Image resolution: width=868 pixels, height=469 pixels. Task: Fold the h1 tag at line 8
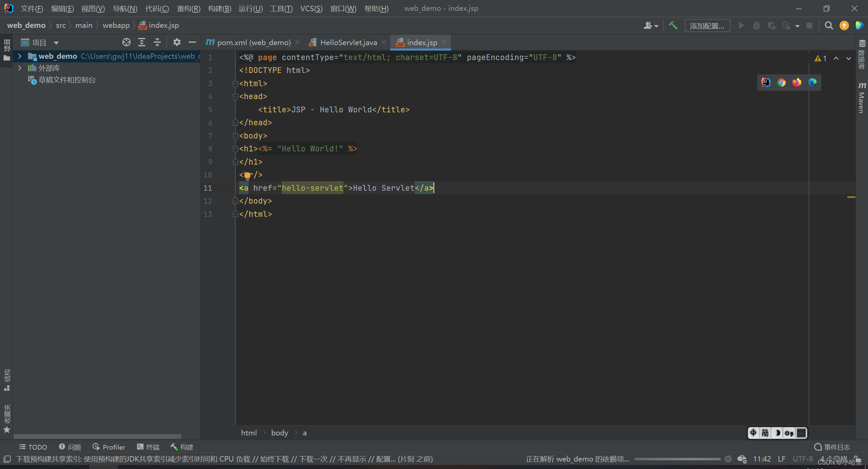click(235, 149)
